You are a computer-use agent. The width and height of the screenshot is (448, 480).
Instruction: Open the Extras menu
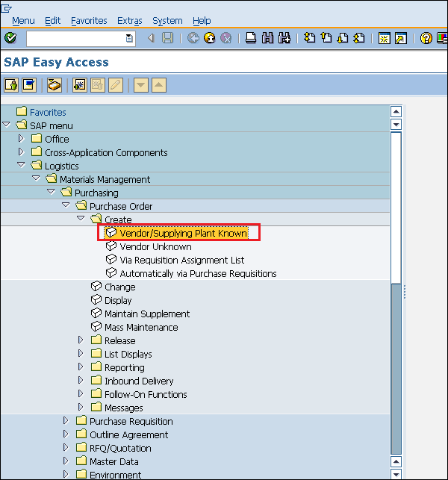click(130, 21)
